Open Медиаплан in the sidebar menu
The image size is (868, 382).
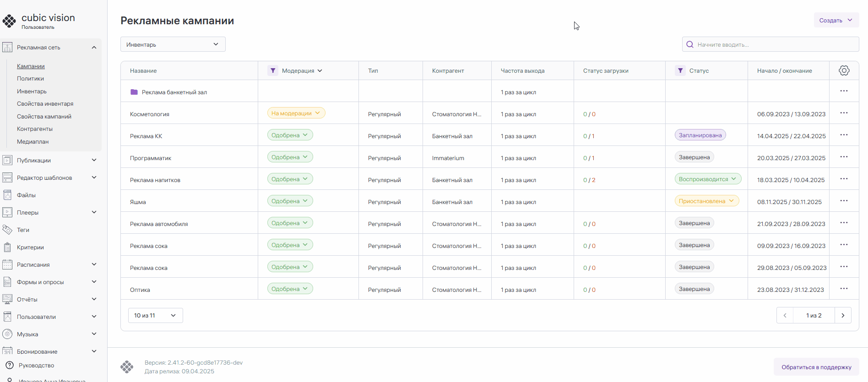point(33,142)
